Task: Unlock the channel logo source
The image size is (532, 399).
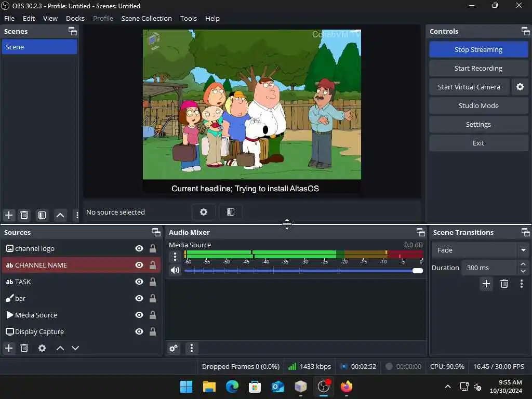Action: click(x=153, y=248)
